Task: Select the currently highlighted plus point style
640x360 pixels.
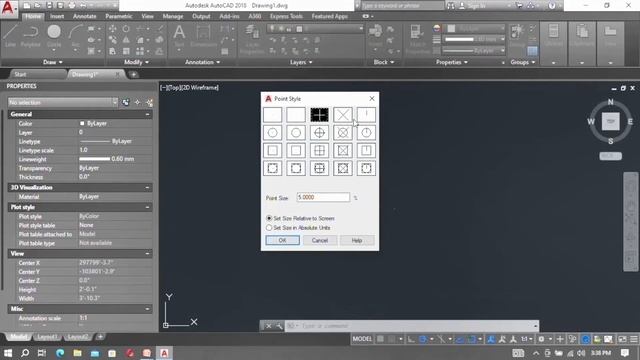Action: click(319, 115)
